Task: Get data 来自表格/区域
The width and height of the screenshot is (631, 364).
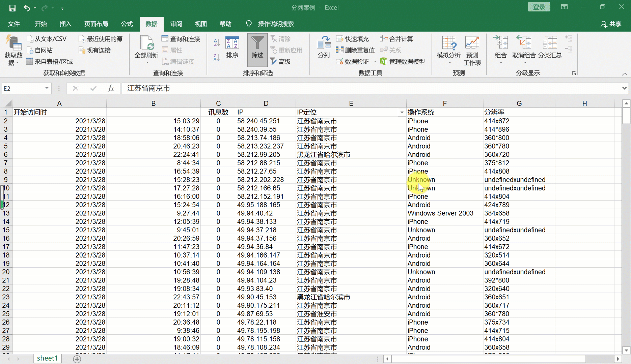Action: click(50, 61)
